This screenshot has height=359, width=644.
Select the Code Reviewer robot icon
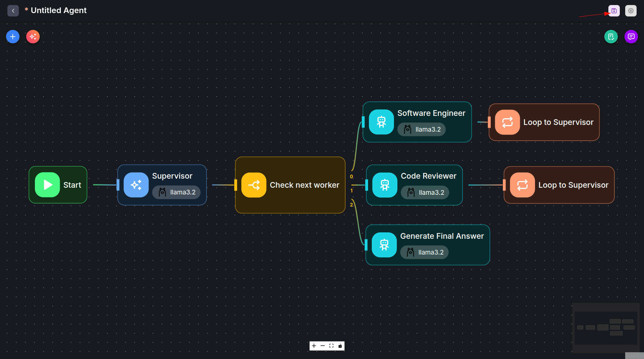pyautogui.click(x=385, y=185)
